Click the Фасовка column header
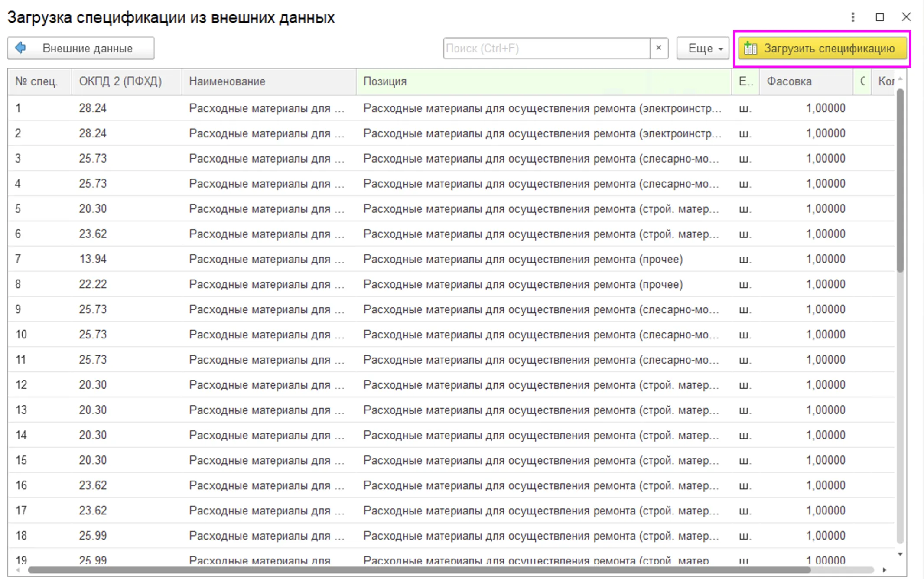The image size is (924, 579). (806, 81)
